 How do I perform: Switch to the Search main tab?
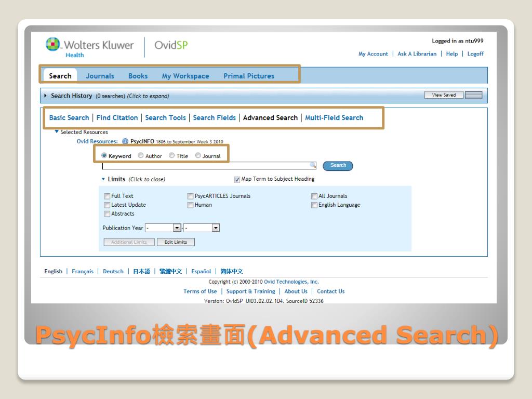coord(60,76)
